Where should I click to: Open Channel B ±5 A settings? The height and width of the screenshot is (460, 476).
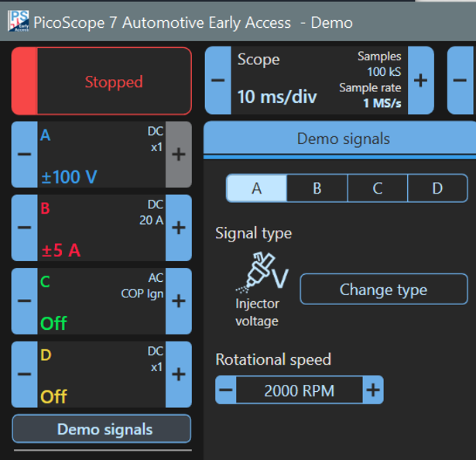[x=101, y=228]
